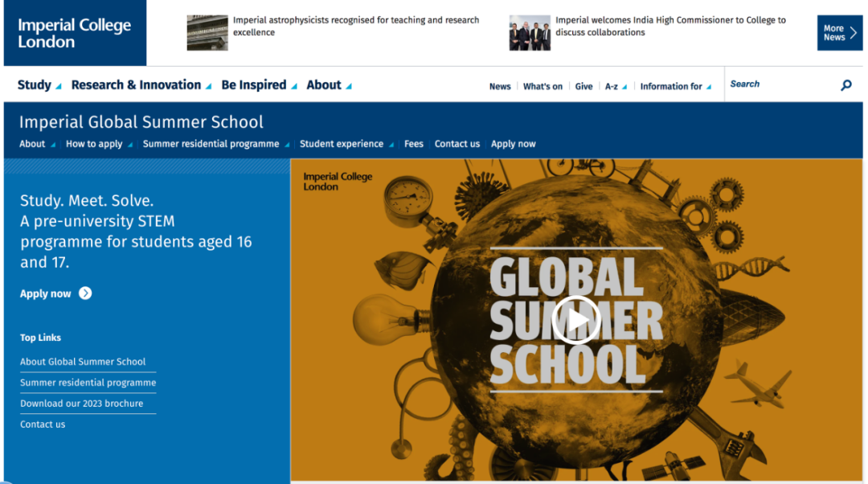The height and width of the screenshot is (484, 868).
Task: Open About in the Summer School nav bar
Action: [32, 144]
